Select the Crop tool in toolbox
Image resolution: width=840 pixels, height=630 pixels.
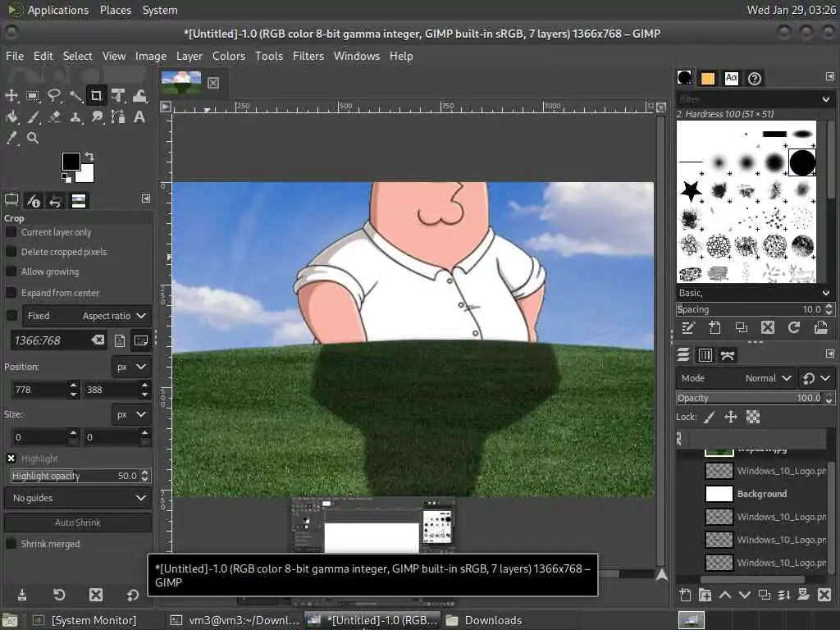[x=96, y=96]
